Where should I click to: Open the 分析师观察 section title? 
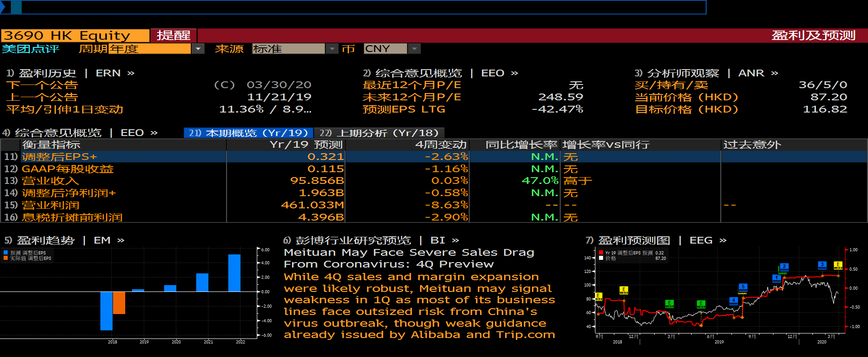tap(683, 73)
